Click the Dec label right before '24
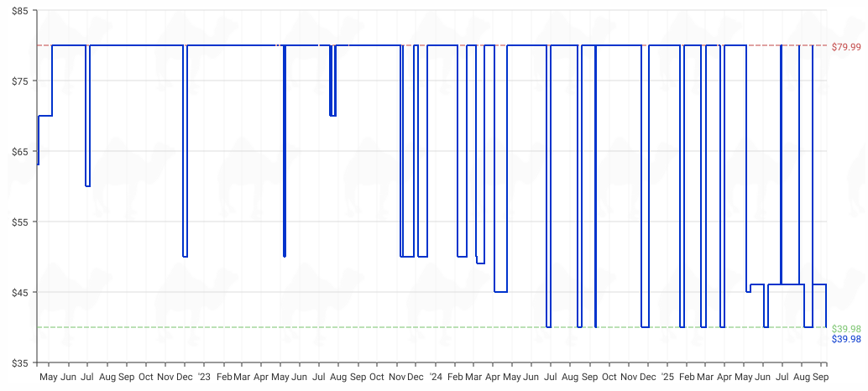Viewport: 868px width, 391px height. pos(416,378)
